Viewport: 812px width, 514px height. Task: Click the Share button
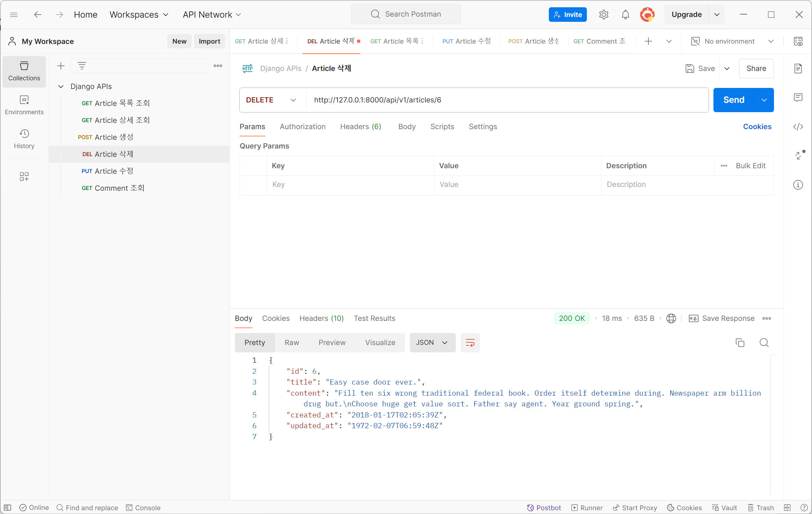[756, 69]
